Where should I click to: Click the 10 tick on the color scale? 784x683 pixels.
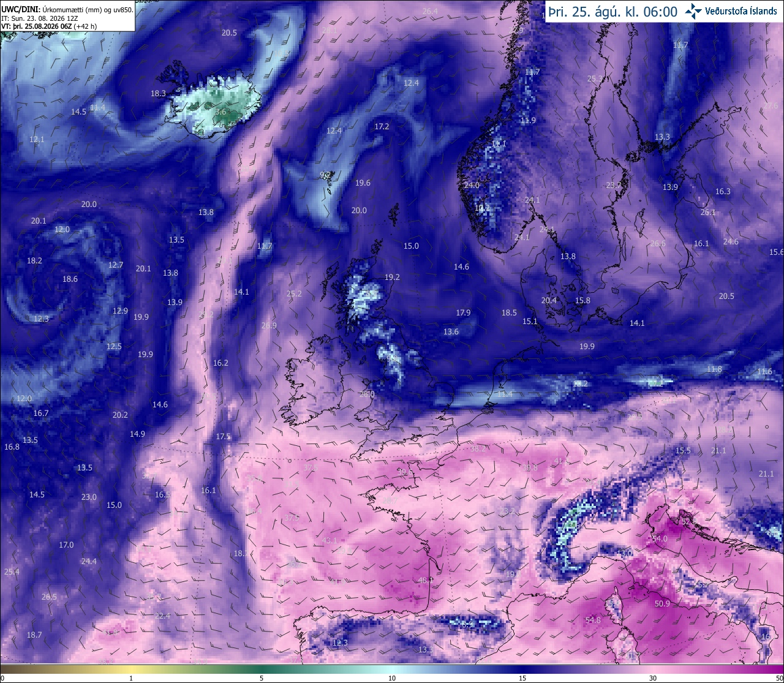(x=392, y=678)
